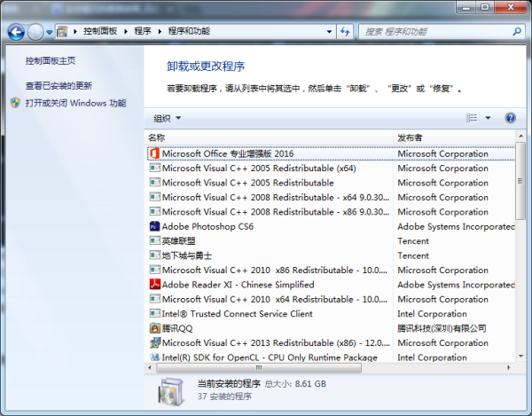Click Tencent publisher for 英雄联盟 row
This screenshot has height=416, width=532.
(413, 241)
